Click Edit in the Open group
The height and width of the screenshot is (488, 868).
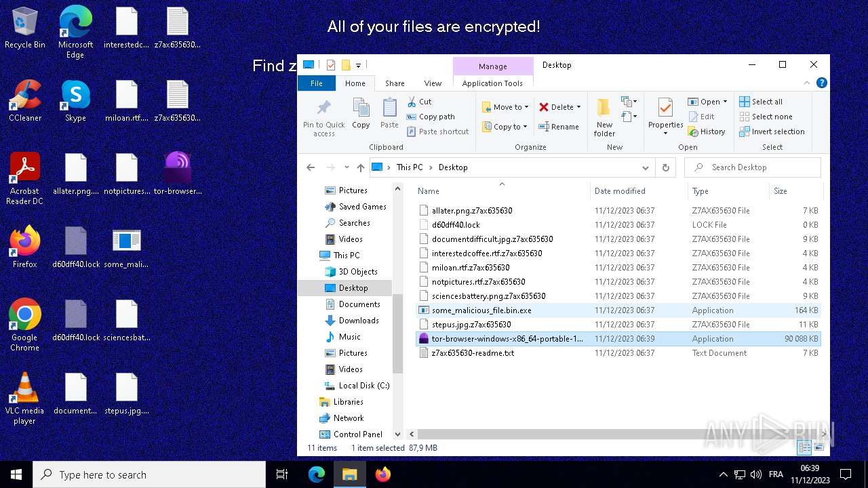[x=701, y=117]
